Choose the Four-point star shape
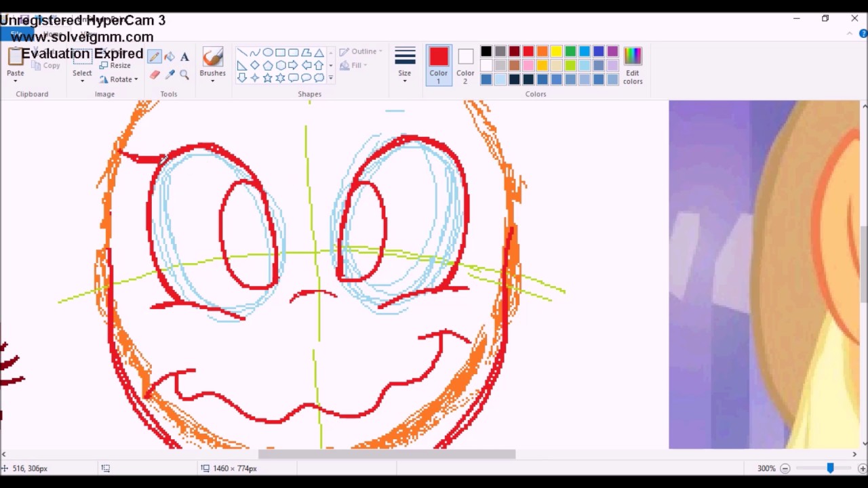 pyautogui.click(x=255, y=77)
